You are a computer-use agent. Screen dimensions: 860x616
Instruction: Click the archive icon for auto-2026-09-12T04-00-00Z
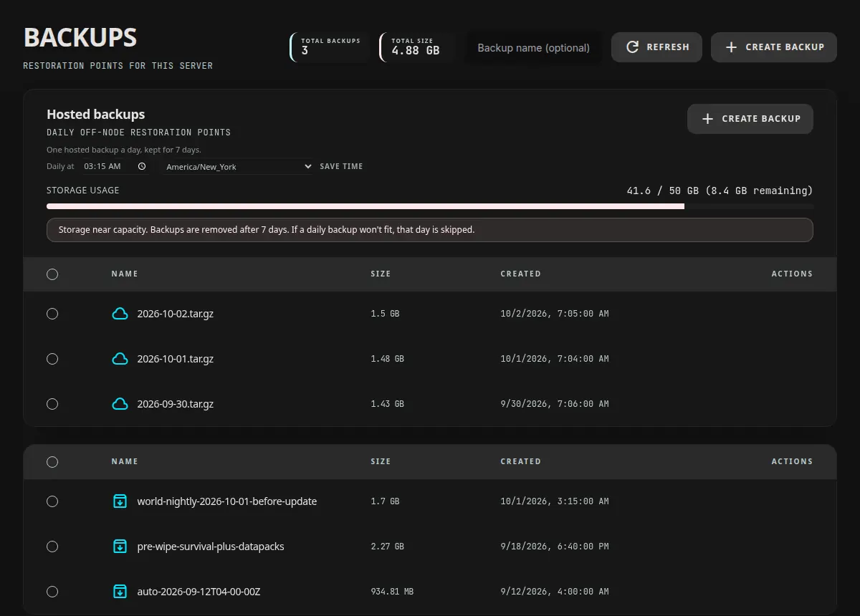point(120,592)
